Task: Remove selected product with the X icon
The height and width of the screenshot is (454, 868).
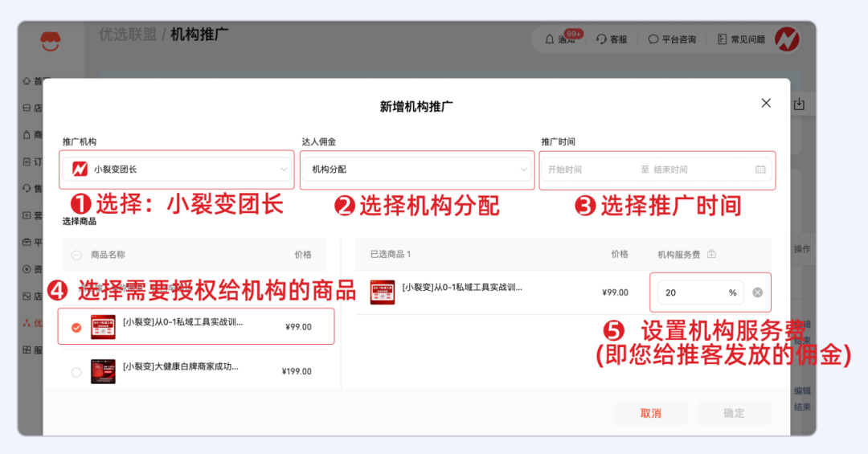Action: tap(757, 292)
